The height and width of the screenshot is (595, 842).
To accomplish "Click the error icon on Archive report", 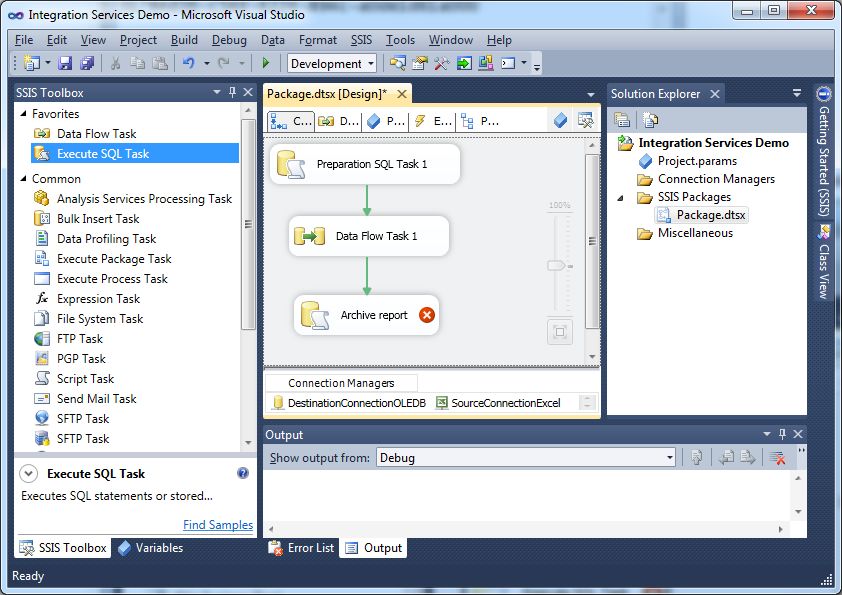I will pos(427,315).
